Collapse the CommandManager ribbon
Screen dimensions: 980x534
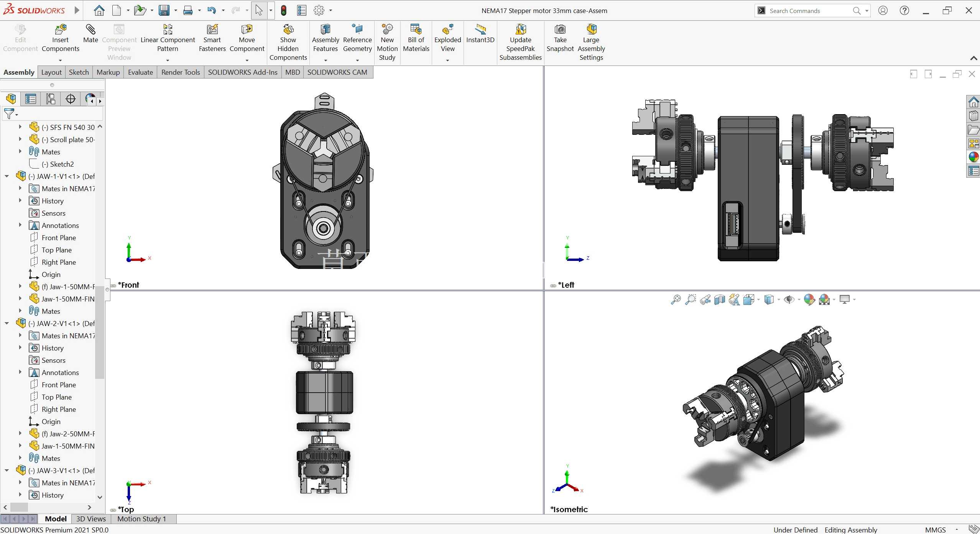click(x=973, y=58)
